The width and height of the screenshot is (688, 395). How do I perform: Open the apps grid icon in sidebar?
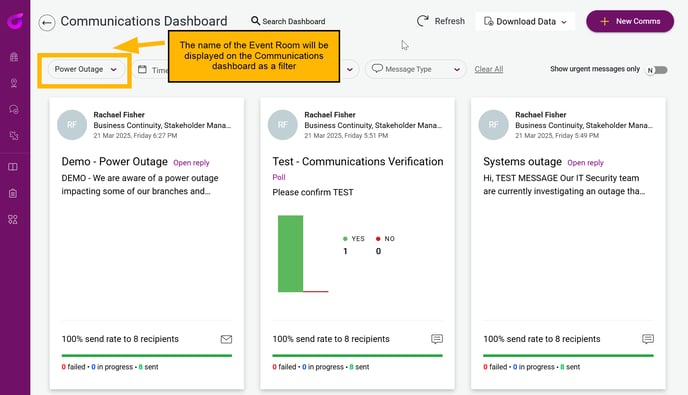pyautogui.click(x=13, y=219)
